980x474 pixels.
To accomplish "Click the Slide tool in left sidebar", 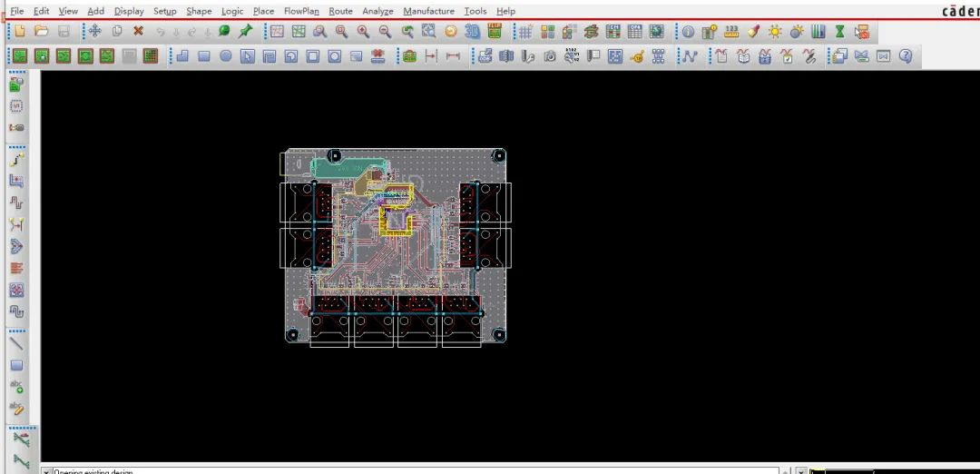I will (x=17, y=181).
